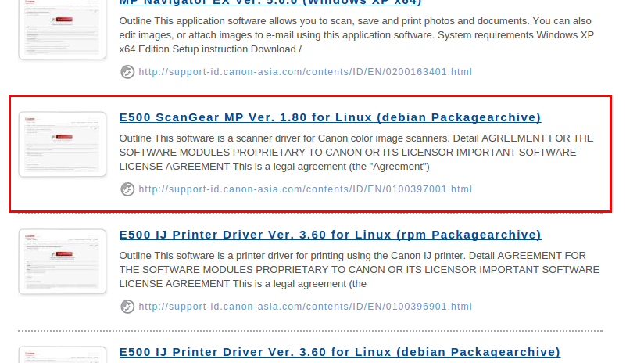Open IJ Printer Driver debian result thumbnail
This screenshot has height=363, width=644.
63,354
